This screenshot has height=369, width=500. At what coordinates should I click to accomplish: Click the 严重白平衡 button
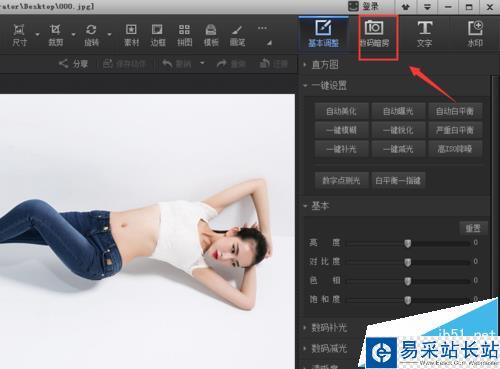(x=455, y=130)
